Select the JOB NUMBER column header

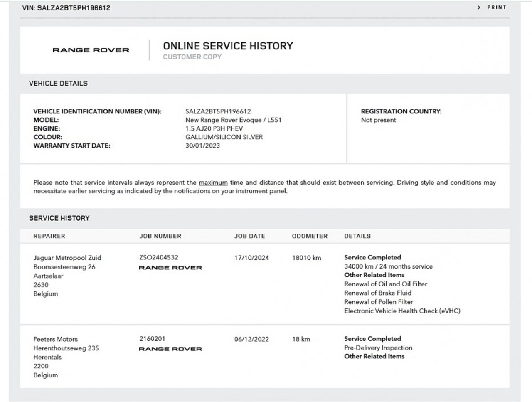pos(160,236)
